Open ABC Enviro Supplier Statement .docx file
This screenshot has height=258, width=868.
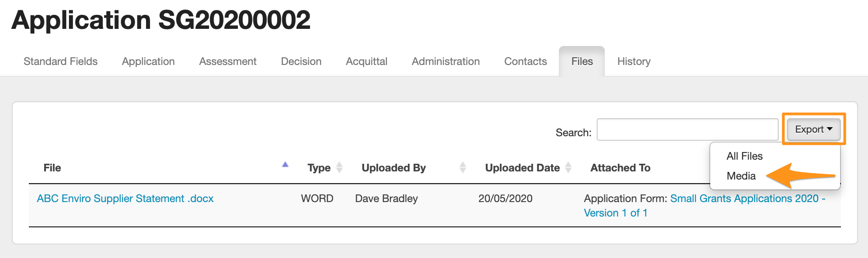coord(125,198)
